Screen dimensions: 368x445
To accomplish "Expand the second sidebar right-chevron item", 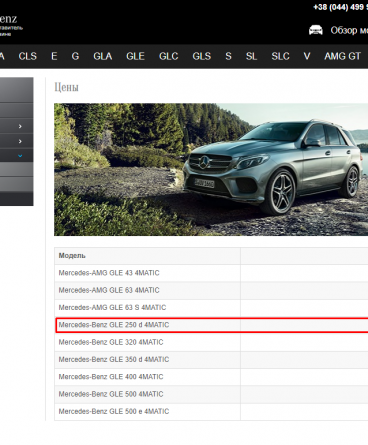I will 16,141.
